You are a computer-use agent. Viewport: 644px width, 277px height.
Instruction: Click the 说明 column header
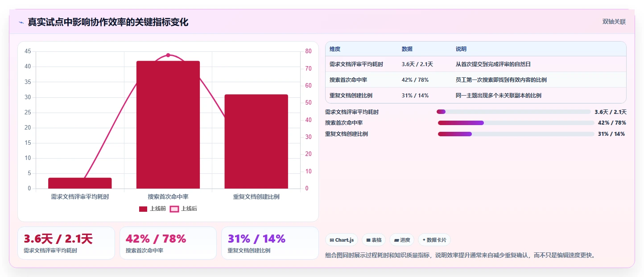tap(461, 49)
